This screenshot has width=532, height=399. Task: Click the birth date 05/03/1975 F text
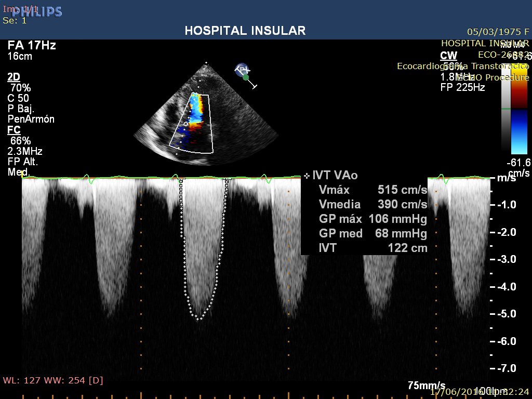(498, 32)
